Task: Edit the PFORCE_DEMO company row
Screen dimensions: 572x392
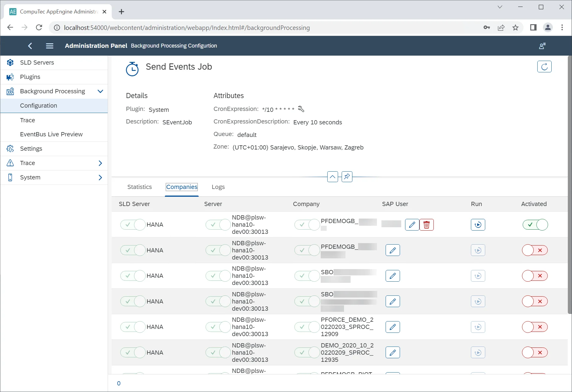Action: click(x=393, y=327)
